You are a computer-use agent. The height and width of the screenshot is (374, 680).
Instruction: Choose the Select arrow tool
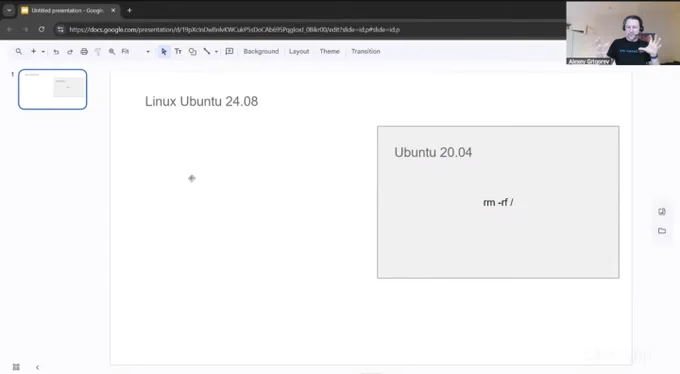coord(163,52)
